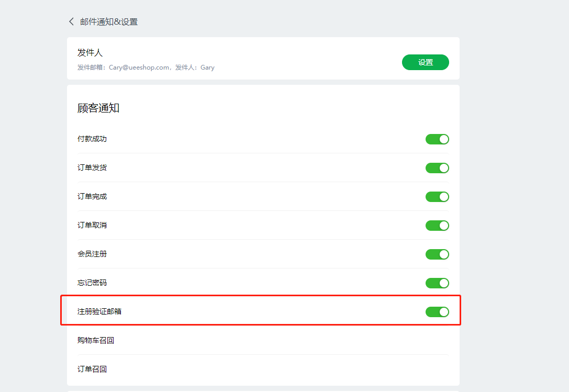Click the 会员注册 notification label
Image resolution: width=569 pixels, height=392 pixels.
tap(92, 254)
